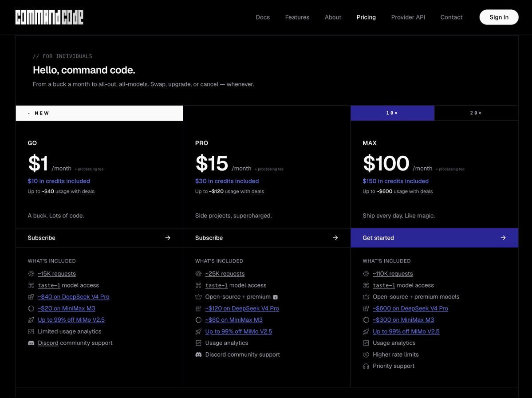Viewport: 532px width, 398px height.
Task: Click taste-1 in the GO plan
Action: 49,285
